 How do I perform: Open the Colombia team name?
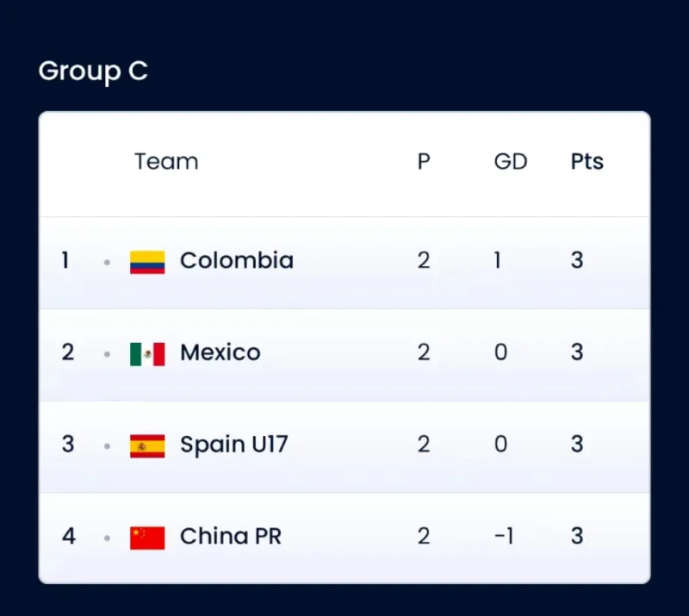point(236,260)
